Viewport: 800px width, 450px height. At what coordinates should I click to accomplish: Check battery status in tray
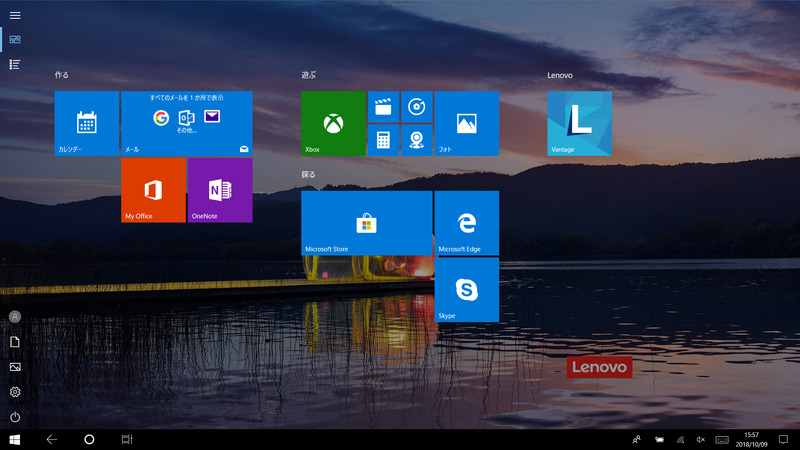(659, 439)
